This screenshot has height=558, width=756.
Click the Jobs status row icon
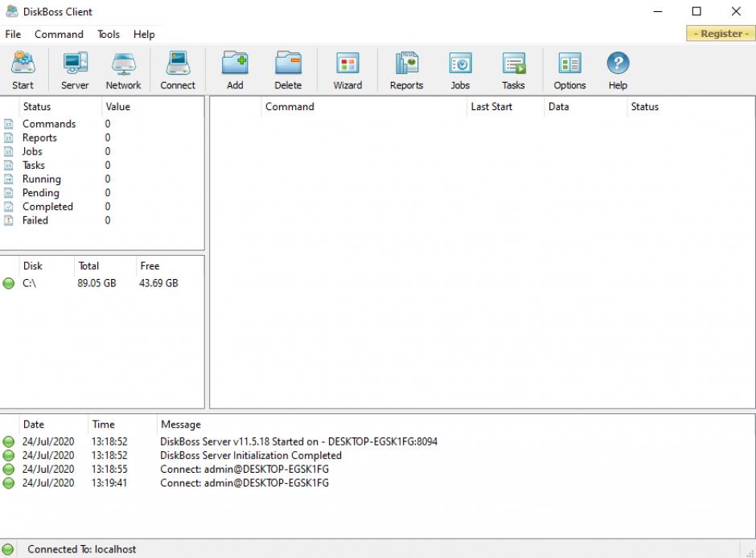(x=9, y=151)
